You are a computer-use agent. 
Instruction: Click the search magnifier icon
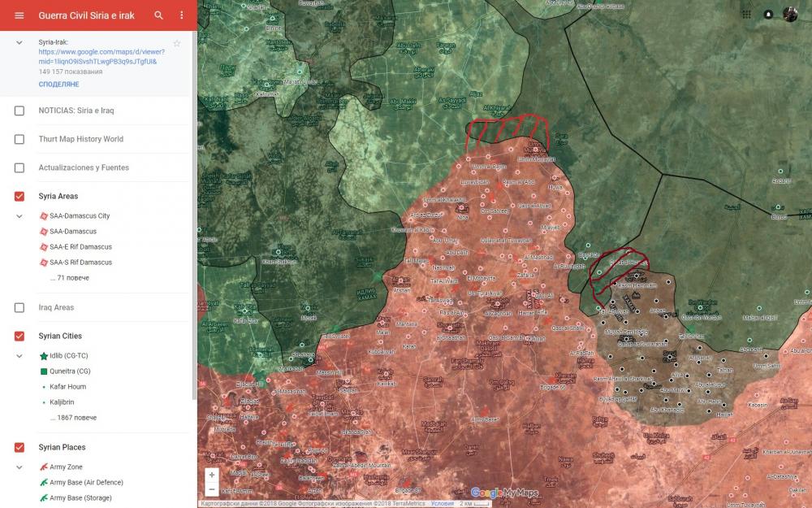[159, 15]
